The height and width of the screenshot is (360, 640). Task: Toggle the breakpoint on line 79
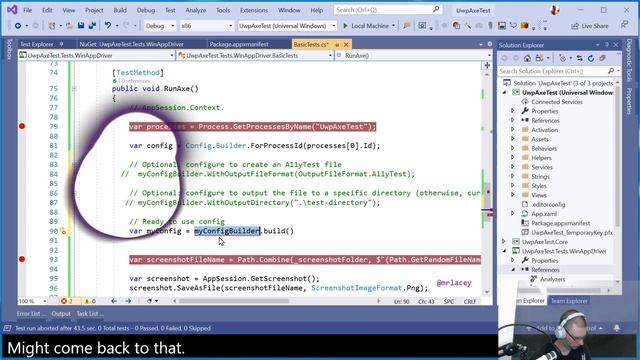[x=22, y=126]
